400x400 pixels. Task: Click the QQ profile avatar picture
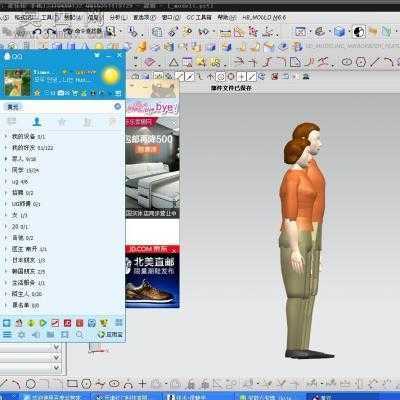coord(17,82)
